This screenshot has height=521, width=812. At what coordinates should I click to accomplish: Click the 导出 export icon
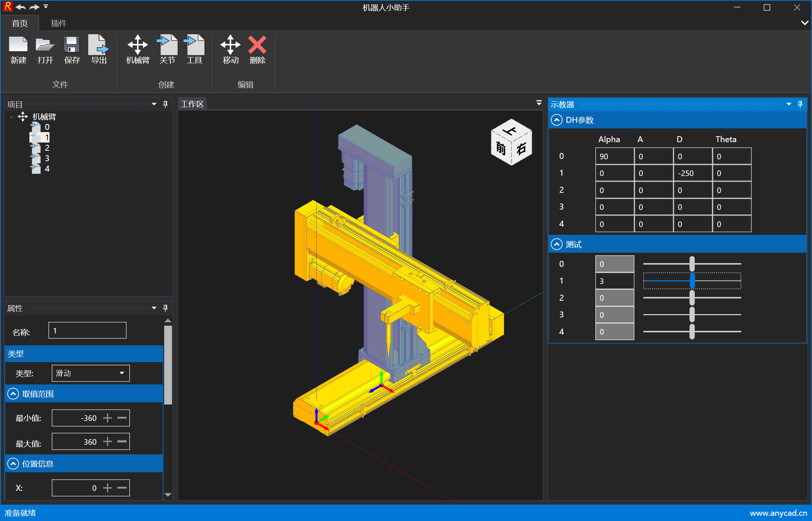point(98,45)
